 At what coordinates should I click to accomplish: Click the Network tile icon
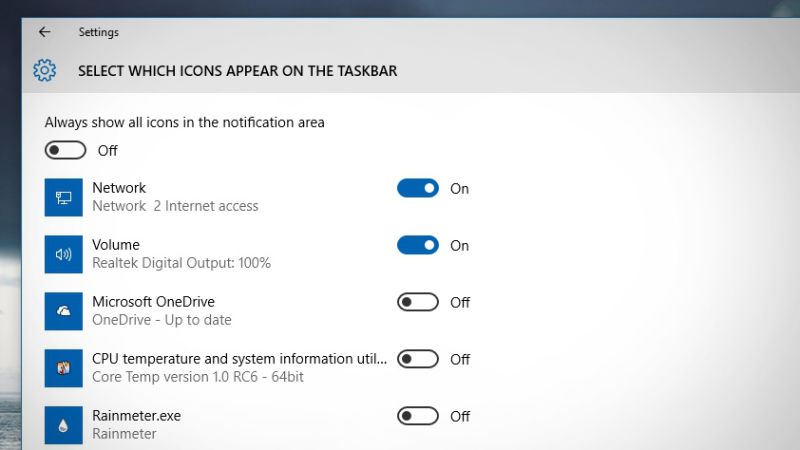[64, 197]
